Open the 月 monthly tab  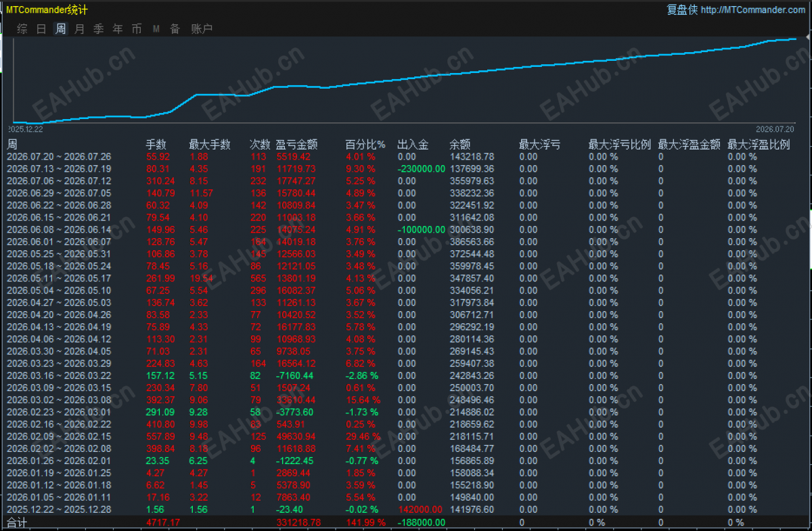80,28
